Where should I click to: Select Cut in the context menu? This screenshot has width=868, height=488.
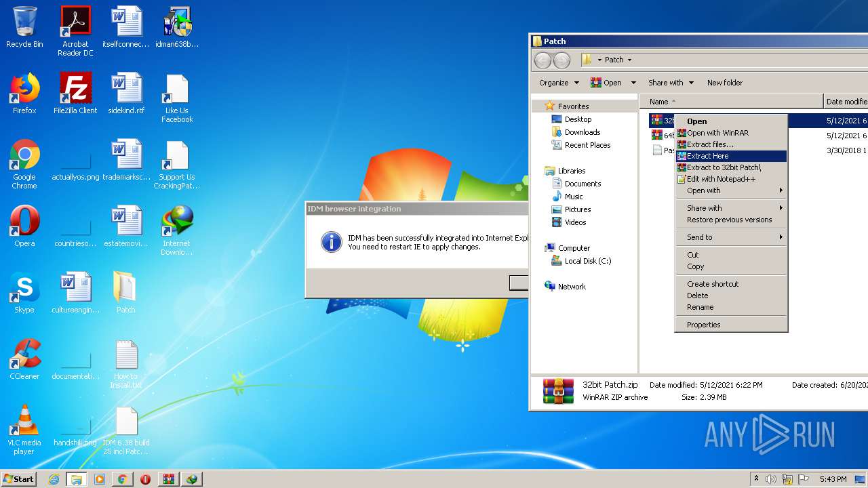tap(731, 255)
